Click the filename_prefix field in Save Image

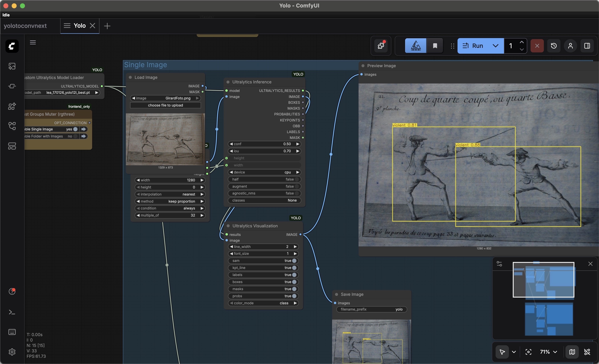point(371,309)
